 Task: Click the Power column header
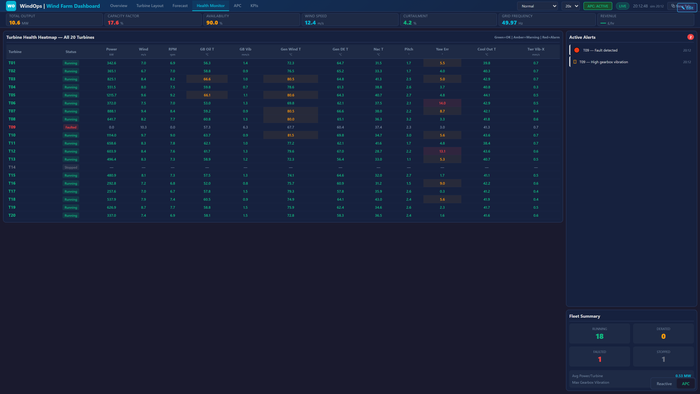(111, 51)
